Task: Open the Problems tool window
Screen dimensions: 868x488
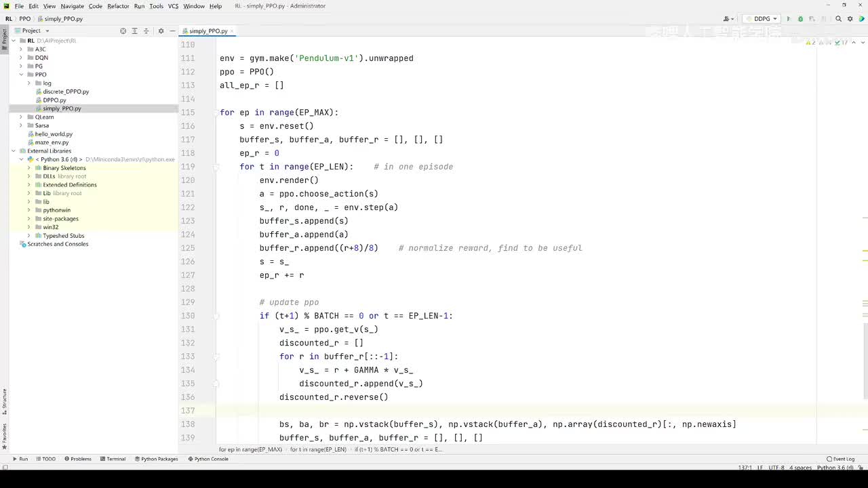Action: tap(77, 459)
